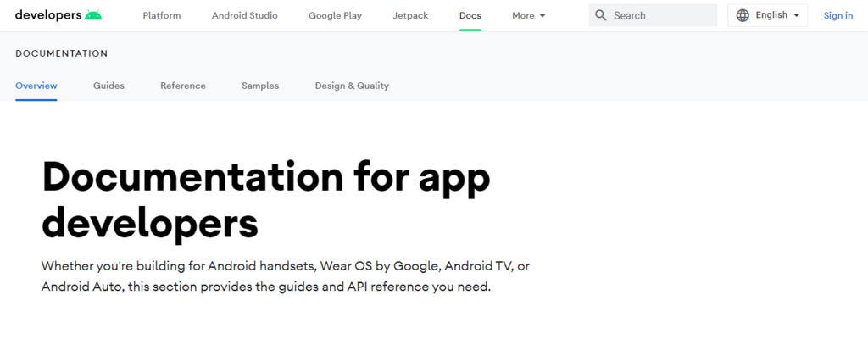Image resolution: width=868 pixels, height=345 pixels.
Task: Click the text 'Whether you're building for Android handsets'
Action: pyautogui.click(x=178, y=266)
